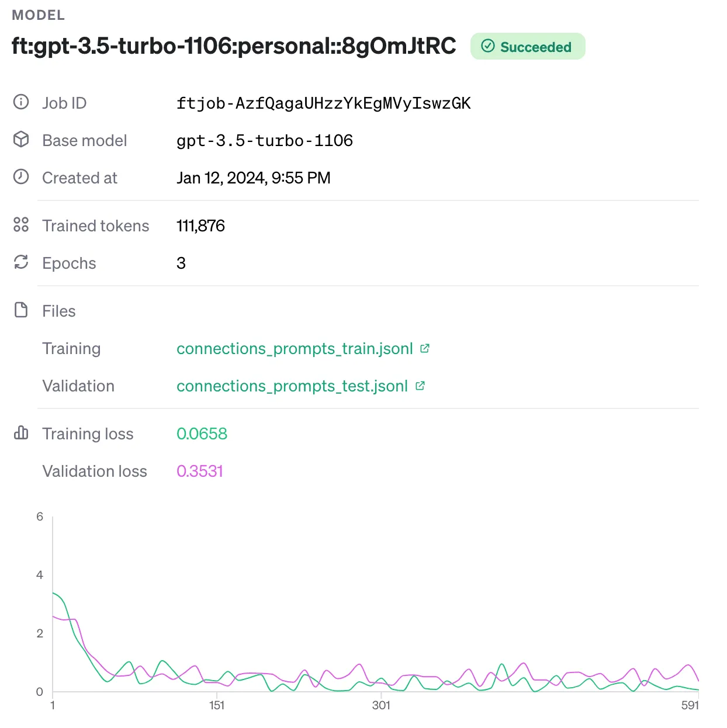Viewport: 727px width, 728px height.
Task: Click the external link icon after connections_prompts_test.jsonl
Action: coord(420,386)
